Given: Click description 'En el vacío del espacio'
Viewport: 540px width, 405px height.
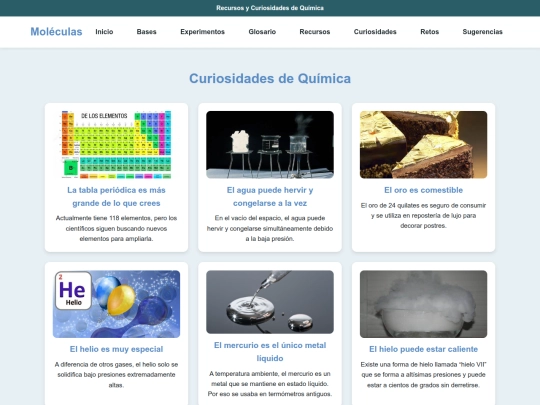Looking at the screenshot, I should [270, 228].
